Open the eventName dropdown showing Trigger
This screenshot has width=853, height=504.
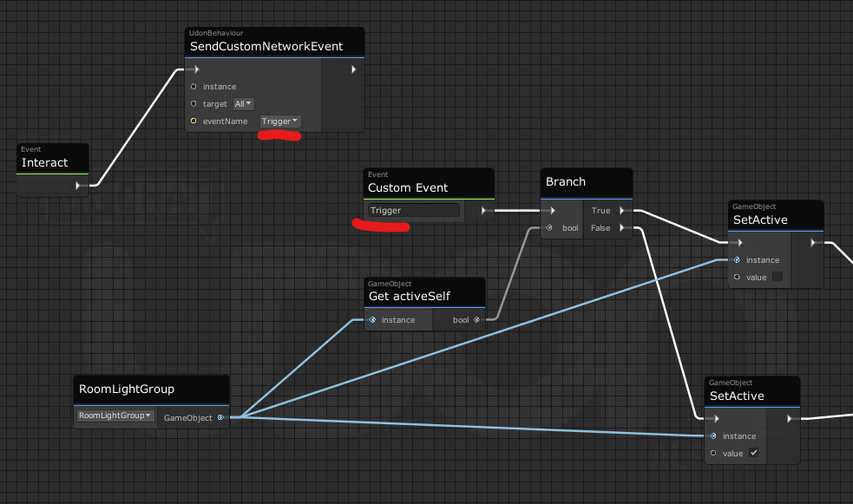point(280,121)
